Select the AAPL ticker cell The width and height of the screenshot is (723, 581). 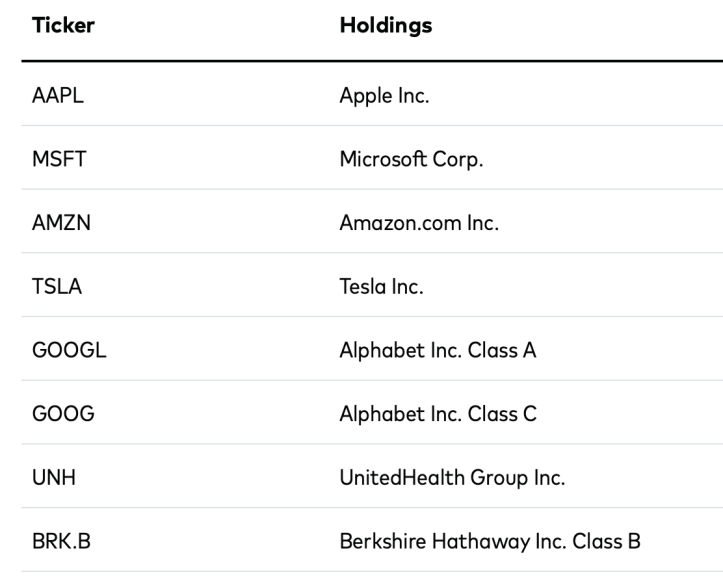click(58, 96)
